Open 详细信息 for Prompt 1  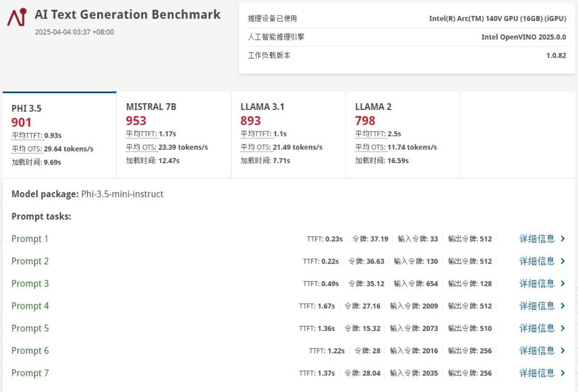[537, 239]
